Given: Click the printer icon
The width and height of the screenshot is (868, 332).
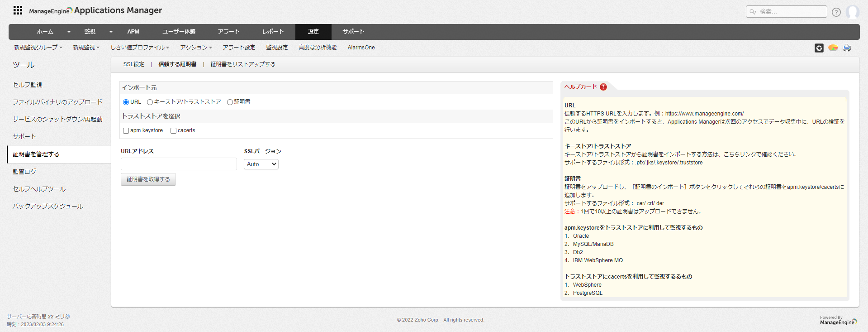Looking at the screenshot, I should (846, 48).
